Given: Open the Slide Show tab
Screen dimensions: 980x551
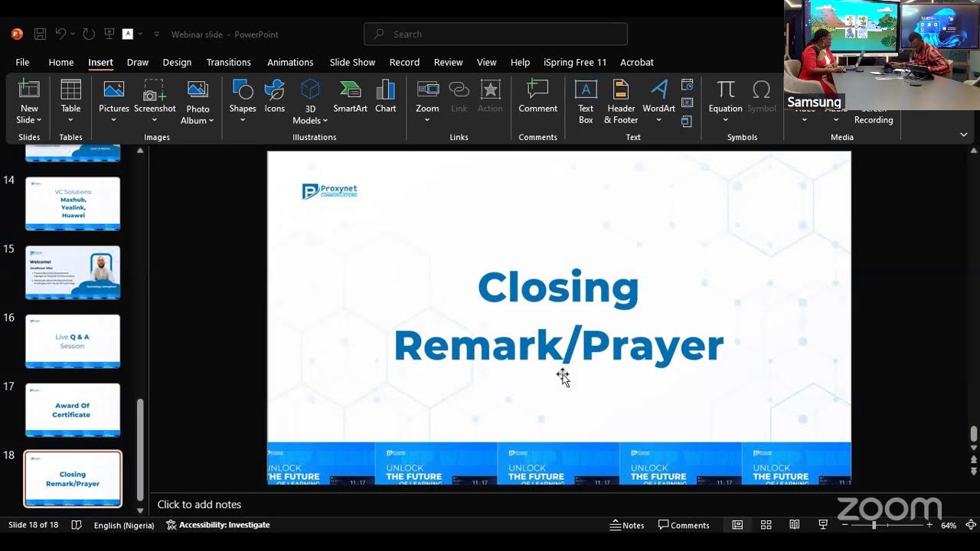Looking at the screenshot, I should [352, 62].
